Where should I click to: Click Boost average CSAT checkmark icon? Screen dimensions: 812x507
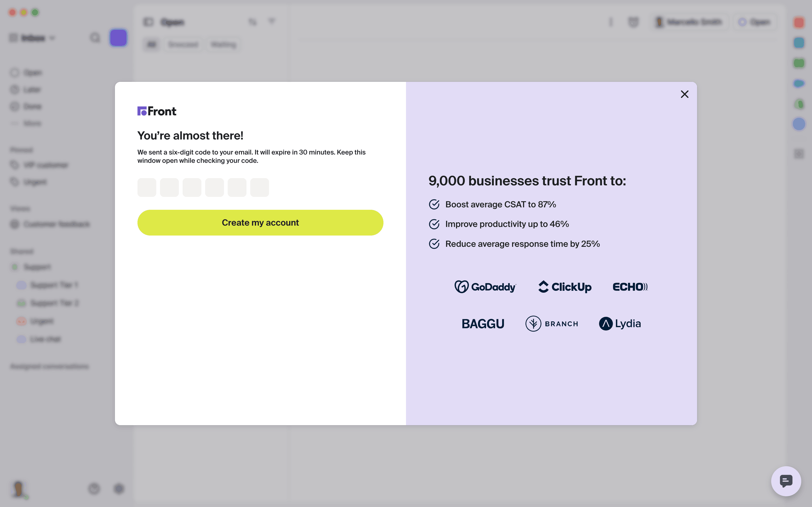point(434,204)
